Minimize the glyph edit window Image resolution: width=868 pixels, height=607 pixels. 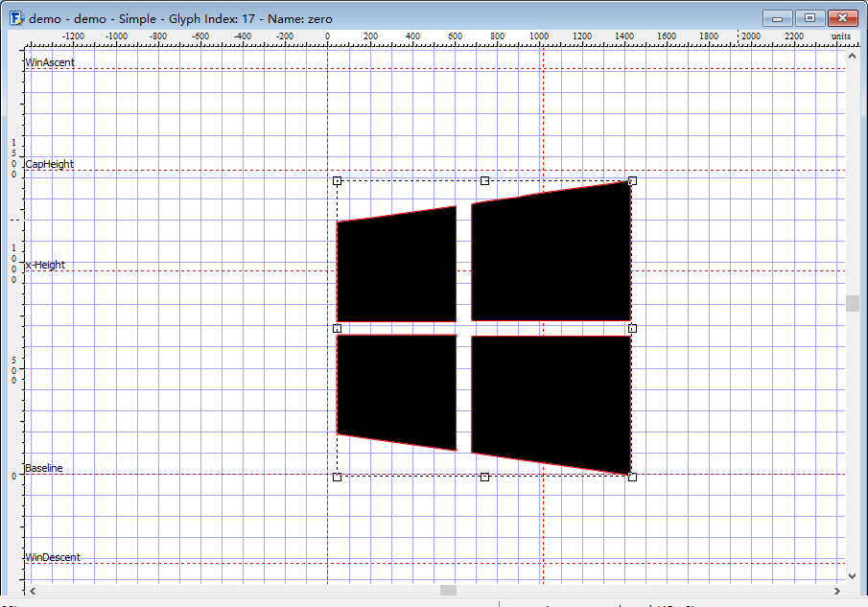tap(777, 18)
